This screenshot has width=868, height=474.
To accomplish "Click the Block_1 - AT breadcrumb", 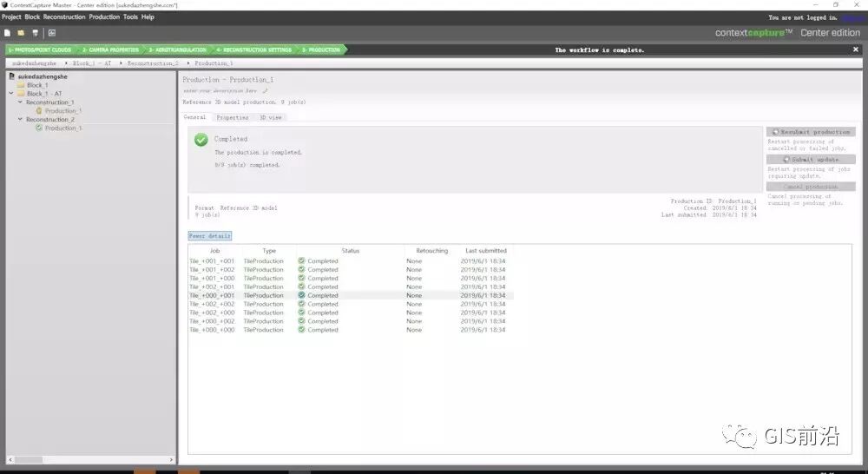I will (x=92, y=63).
